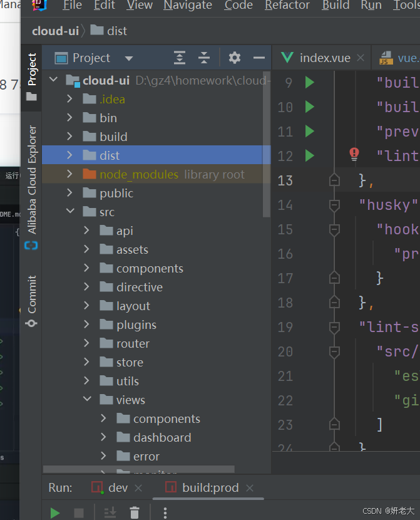Collapse the src folder
Screen dimensions: 420x520
(70, 211)
